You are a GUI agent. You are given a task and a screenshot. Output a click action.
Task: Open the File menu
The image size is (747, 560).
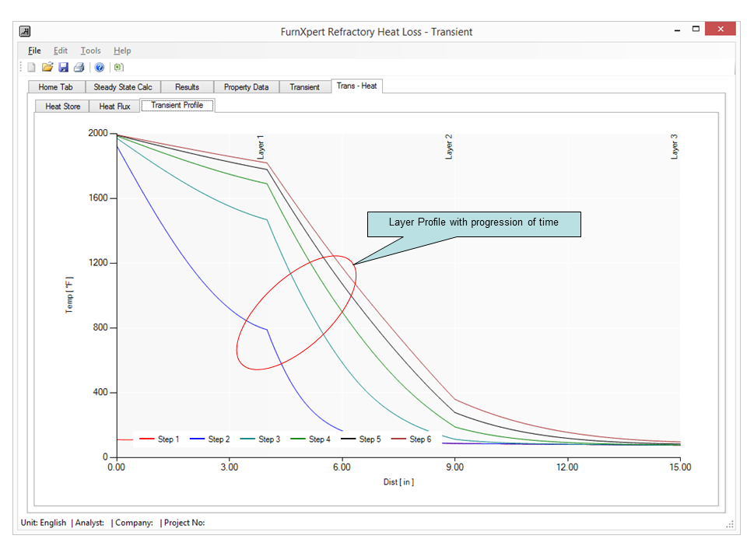pos(34,51)
